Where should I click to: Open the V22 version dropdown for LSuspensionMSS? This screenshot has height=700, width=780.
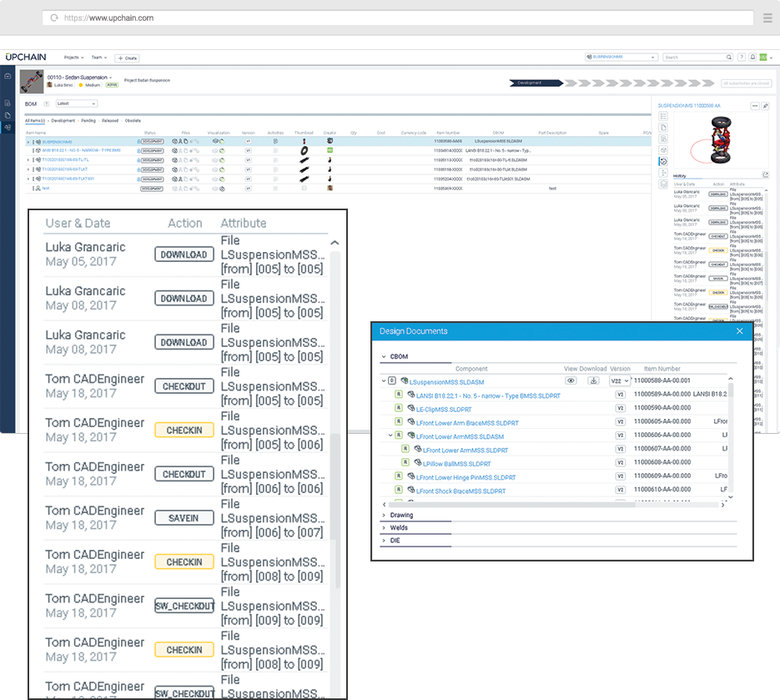(x=619, y=381)
